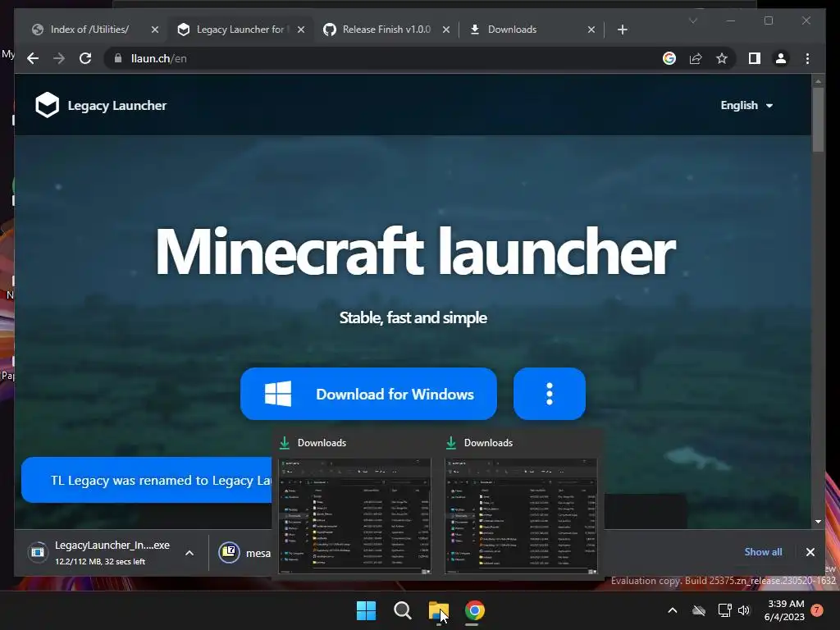Click the scrollbar up arrow
Screen dimensions: 840x630
(818, 81)
